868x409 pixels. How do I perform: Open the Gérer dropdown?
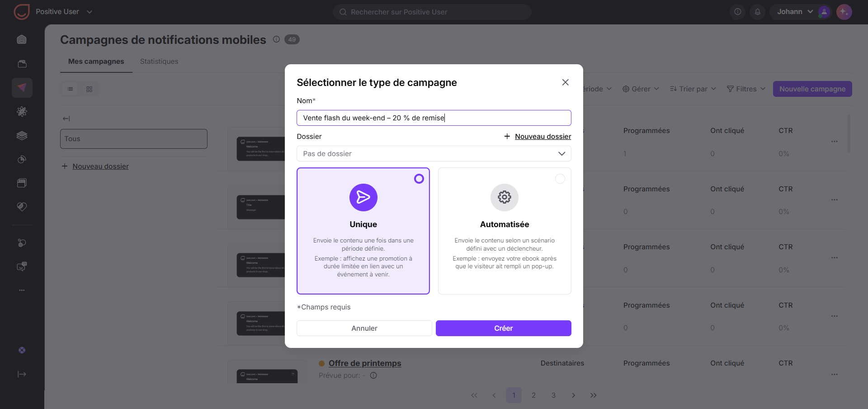641,89
